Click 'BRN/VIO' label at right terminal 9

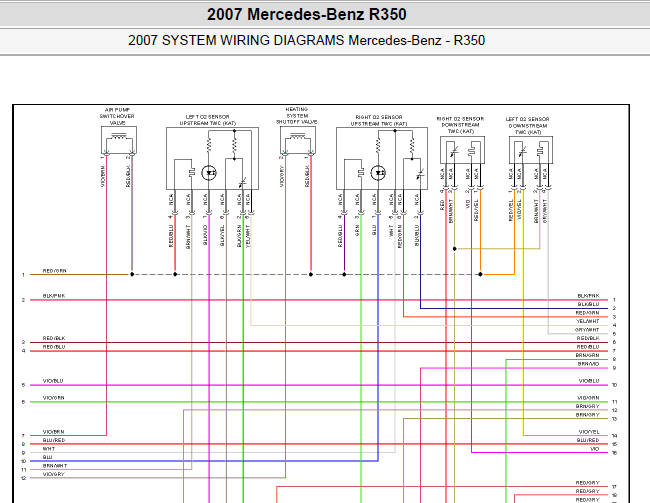click(x=588, y=364)
